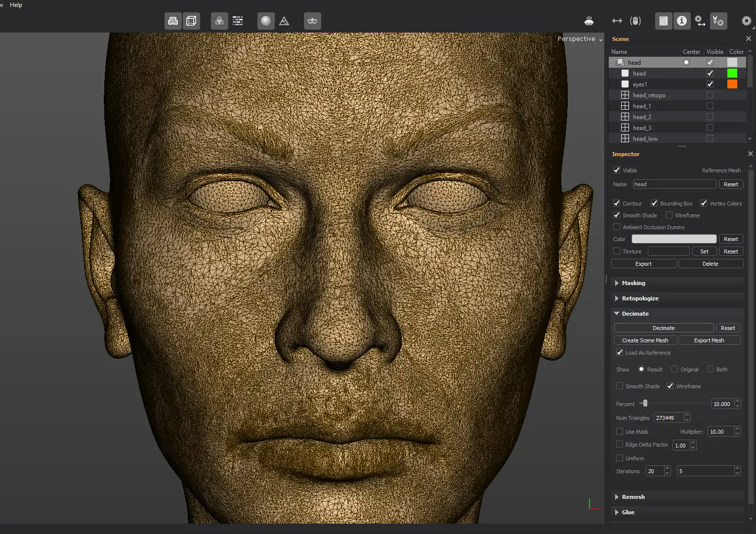Uncheck Visible for the eyes1 scene item
The width and height of the screenshot is (756, 534).
pyautogui.click(x=710, y=84)
